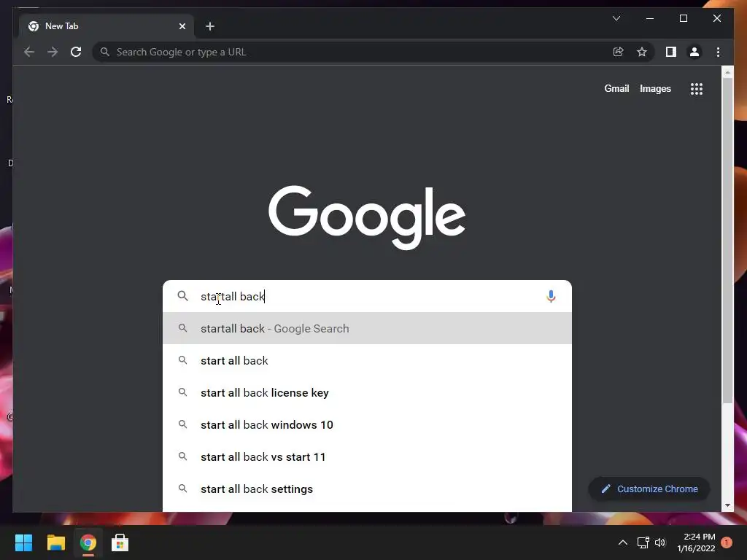
Task: Go forward with the forward arrow
Action: (x=53, y=52)
